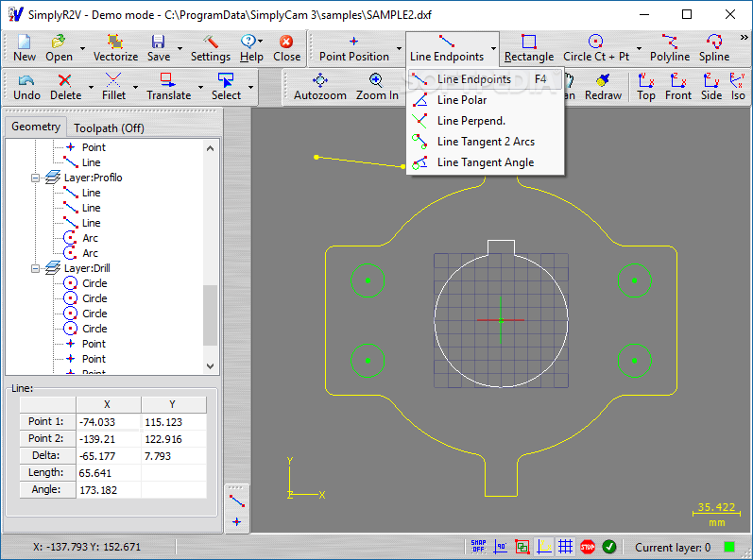753x560 pixels.
Task: Click the green current layer color swatch
Action: (729, 547)
